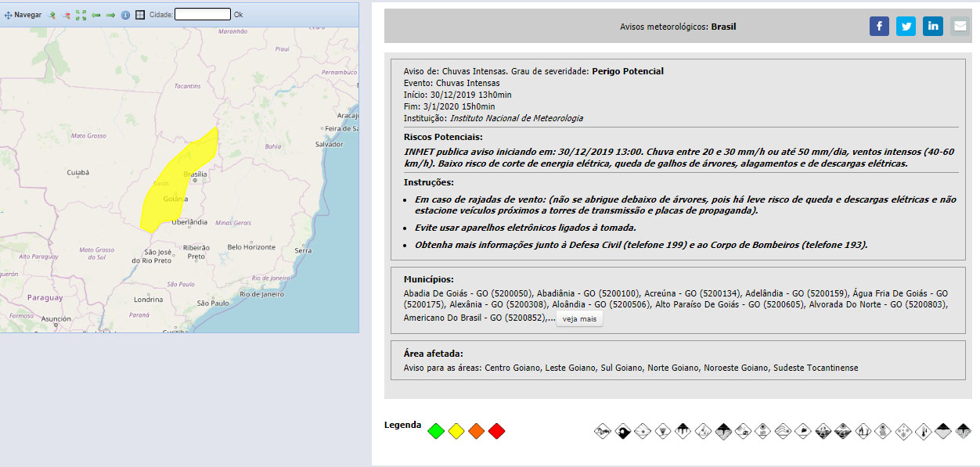Click the thermometer warning type icon
980x467 pixels.
[923, 430]
